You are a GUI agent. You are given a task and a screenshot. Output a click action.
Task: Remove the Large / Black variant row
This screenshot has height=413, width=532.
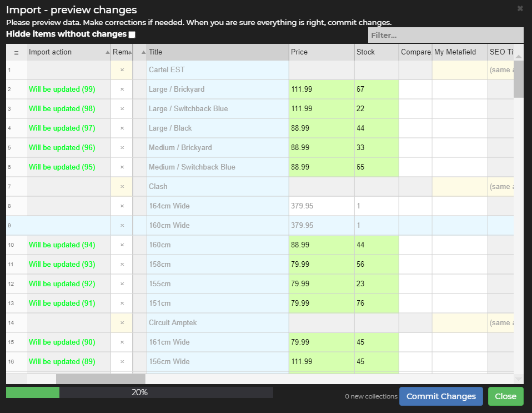122,128
